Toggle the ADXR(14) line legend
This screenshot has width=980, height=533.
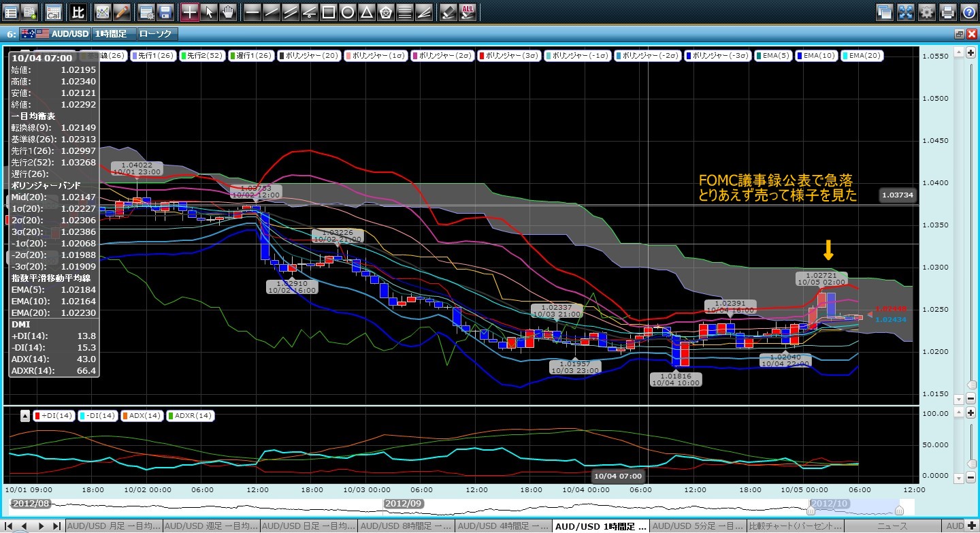[191, 415]
